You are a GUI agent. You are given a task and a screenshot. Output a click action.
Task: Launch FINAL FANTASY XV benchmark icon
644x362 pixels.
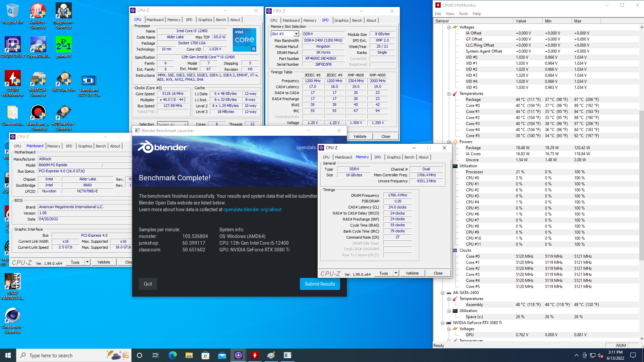(x=12, y=287)
